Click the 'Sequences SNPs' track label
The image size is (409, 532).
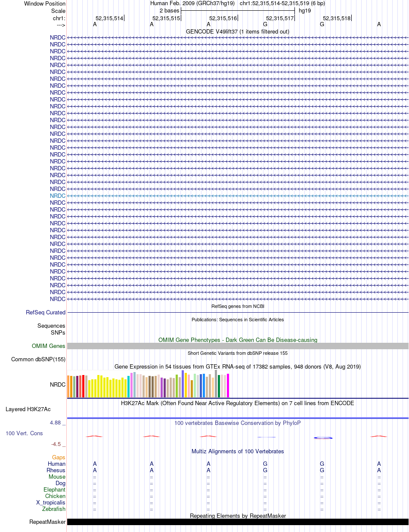[x=51, y=329]
